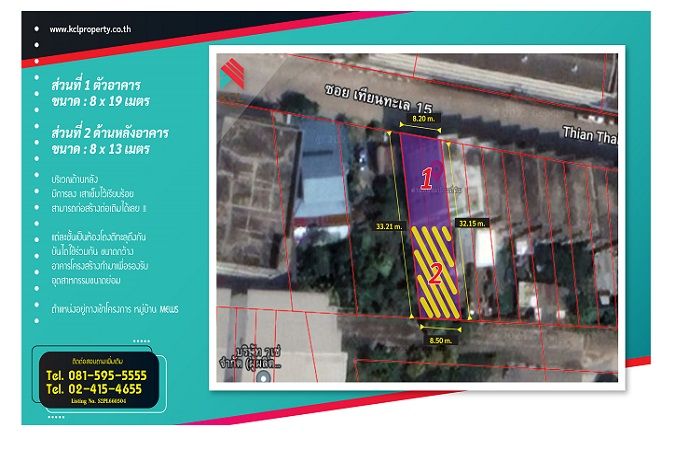Select the red number 1 plot marker
Screen dimensions: 675x450
[425, 180]
